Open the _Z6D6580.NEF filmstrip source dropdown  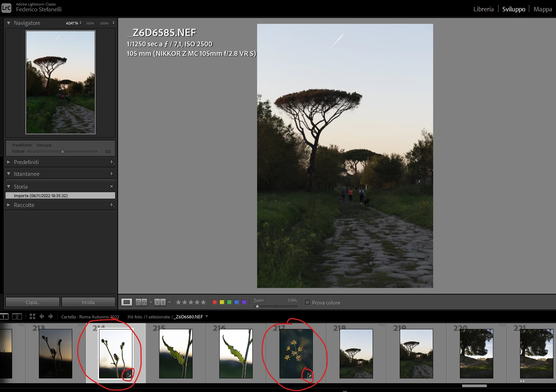coord(206,317)
